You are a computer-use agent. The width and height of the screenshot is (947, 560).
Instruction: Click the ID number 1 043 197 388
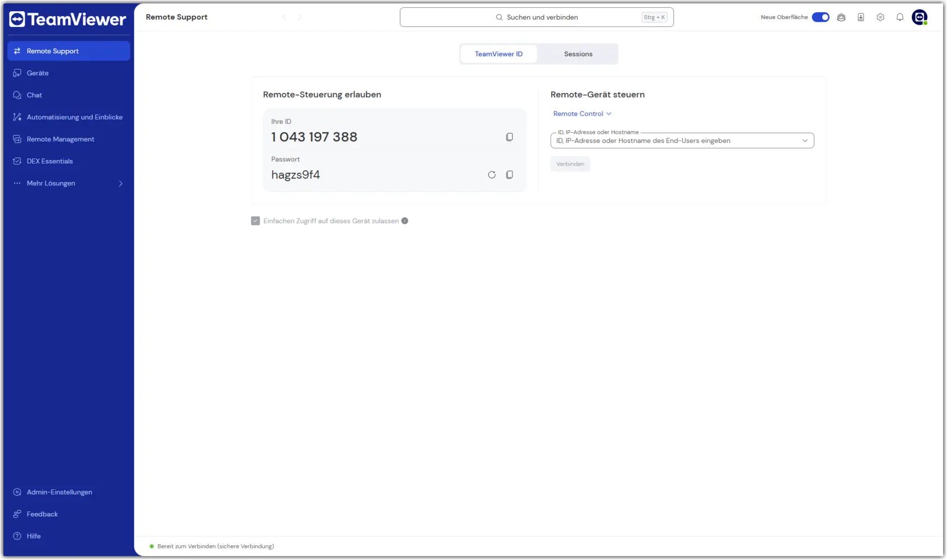[314, 137]
